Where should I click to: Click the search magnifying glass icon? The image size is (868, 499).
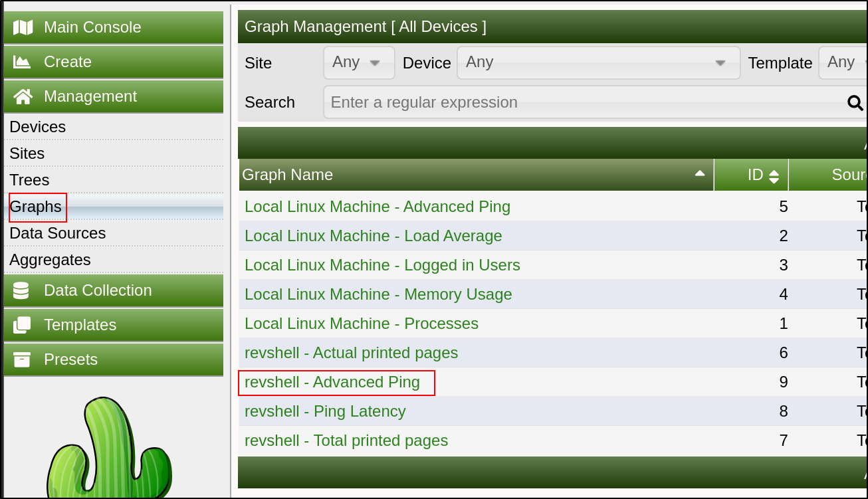coord(855,102)
